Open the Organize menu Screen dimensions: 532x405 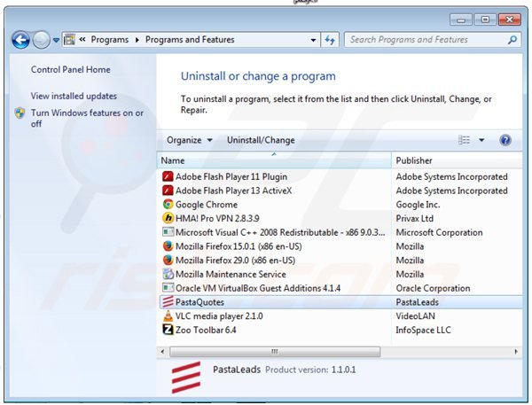190,140
